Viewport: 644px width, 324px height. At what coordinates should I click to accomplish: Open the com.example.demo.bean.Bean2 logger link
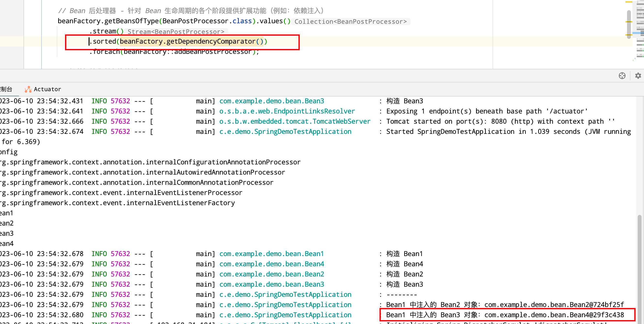(x=272, y=274)
